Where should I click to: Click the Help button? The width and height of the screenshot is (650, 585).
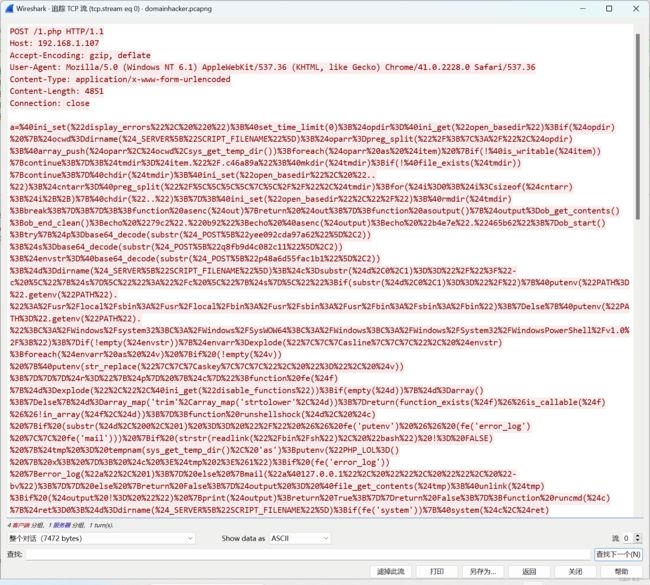point(621,571)
